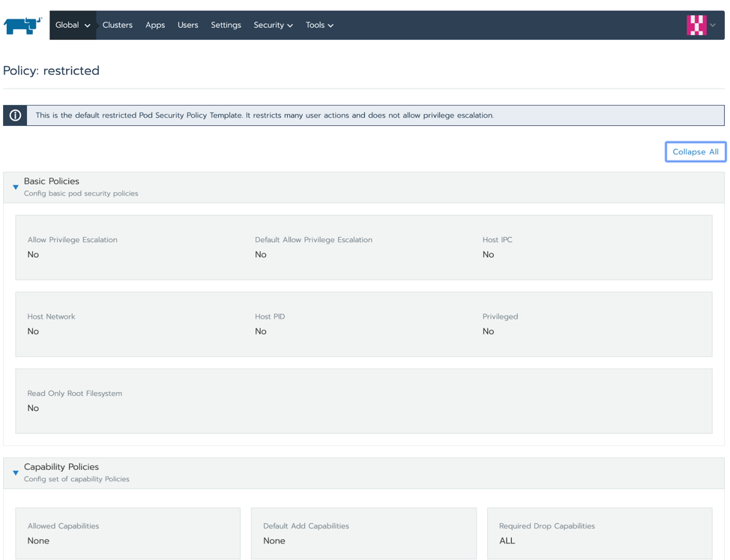Click the Rancher cow logo
The height and width of the screenshot is (560, 730).
pos(22,25)
